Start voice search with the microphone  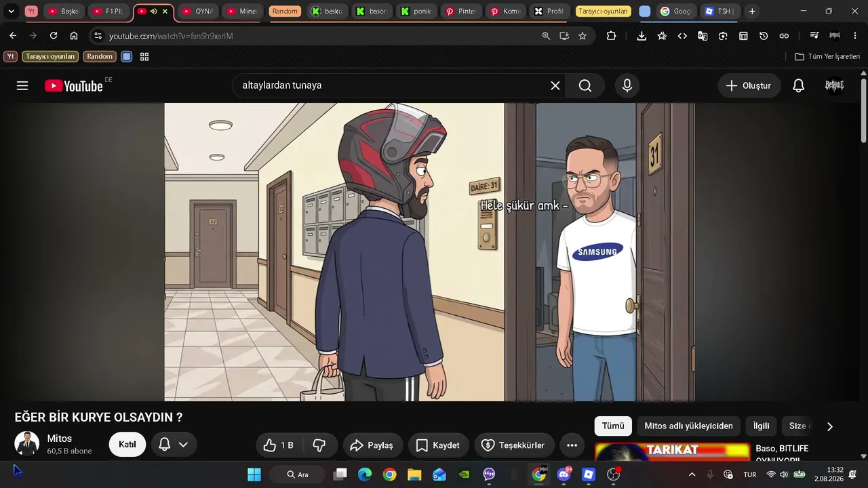[627, 85]
